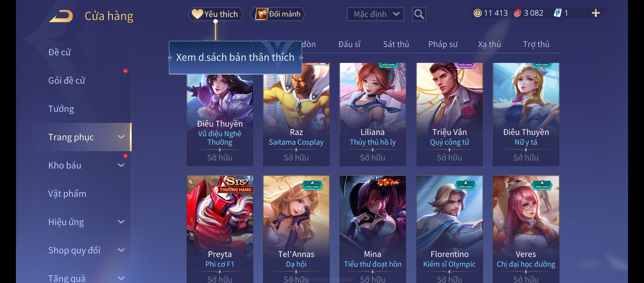Tap the red ruby currency icon
Screen dimensions: 644x283
coord(517,13)
